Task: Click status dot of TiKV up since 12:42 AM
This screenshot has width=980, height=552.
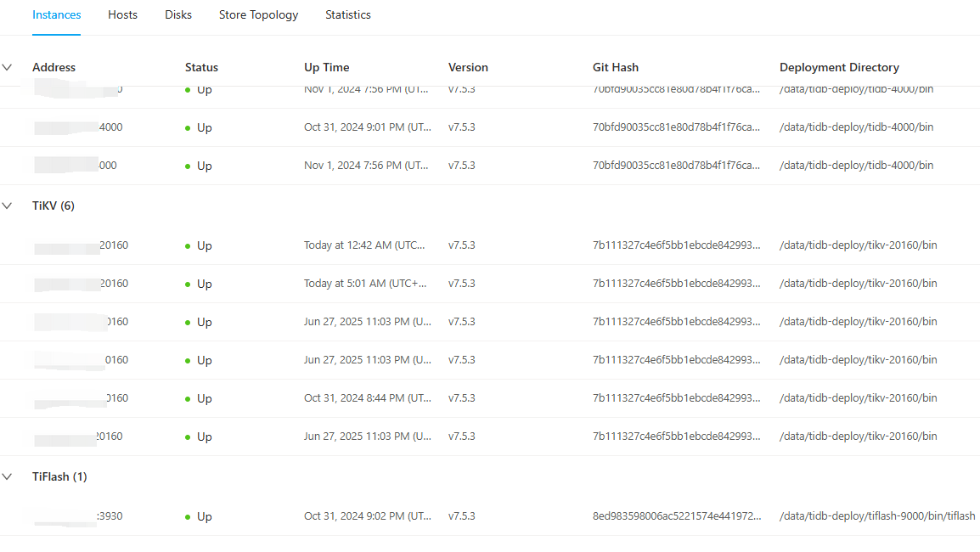Action: click(x=188, y=246)
